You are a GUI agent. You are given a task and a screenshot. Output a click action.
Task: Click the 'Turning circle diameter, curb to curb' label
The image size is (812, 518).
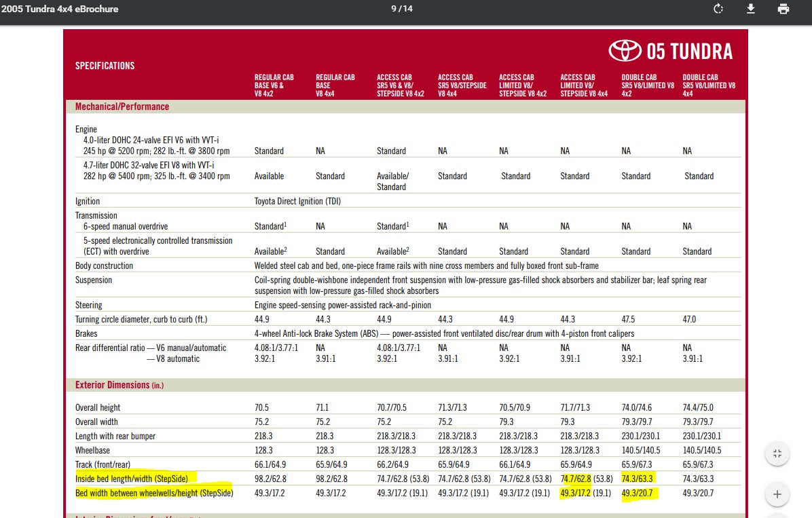[141, 320]
